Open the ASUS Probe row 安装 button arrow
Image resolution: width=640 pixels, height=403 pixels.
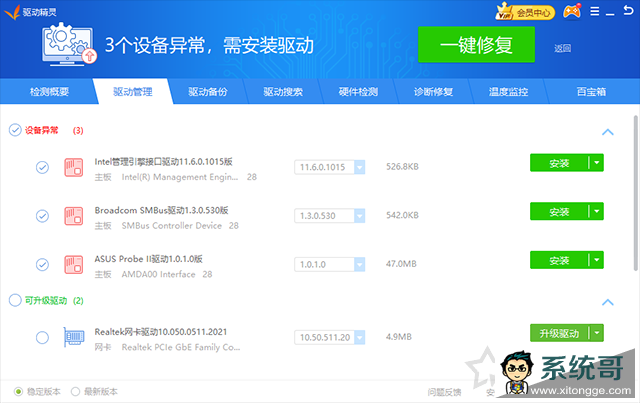pos(597,260)
